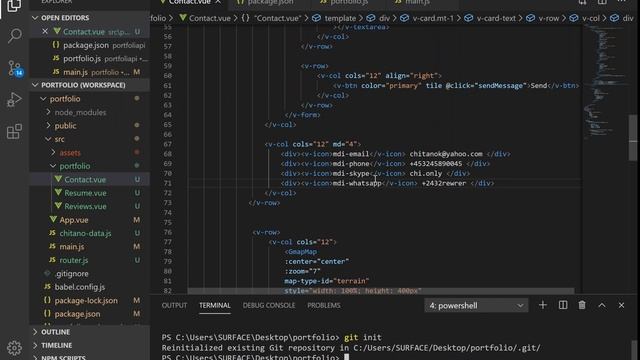
Task: Click the code minimap preview
Action: click(x=603, y=82)
